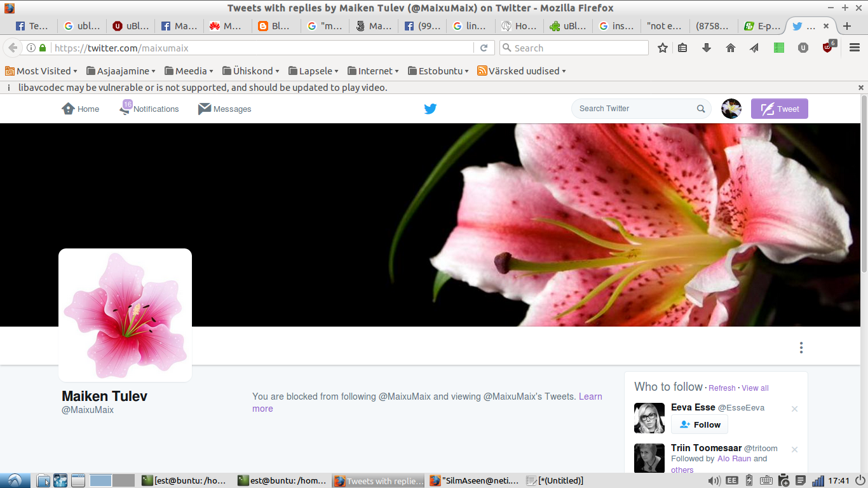This screenshot has width=868, height=488.
Task: Close the libavcodec warning bar
Action: coord(861,88)
